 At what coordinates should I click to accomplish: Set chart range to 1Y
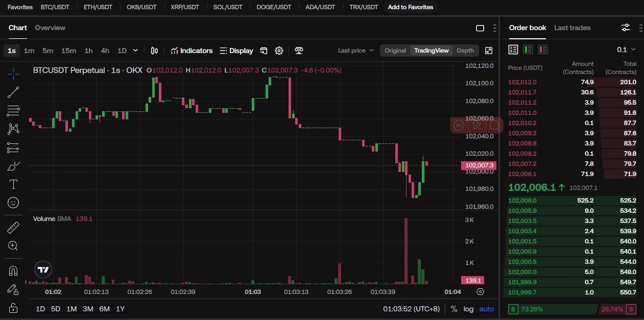coord(120,309)
